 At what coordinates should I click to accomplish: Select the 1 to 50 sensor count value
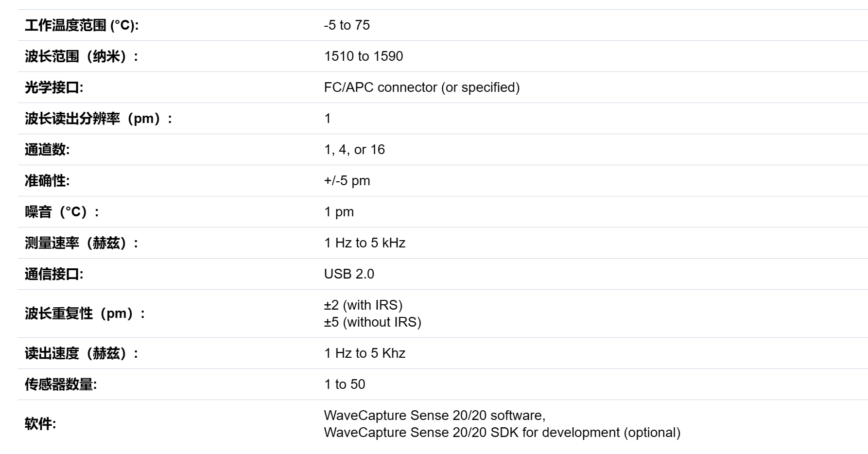pyautogui.click(x=345, y=384)
